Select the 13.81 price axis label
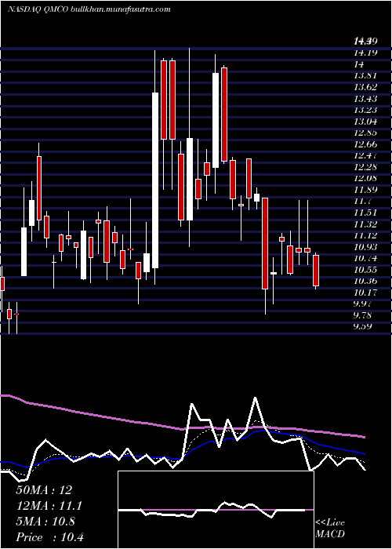This screenshot has height=549, width=392. 365,75
